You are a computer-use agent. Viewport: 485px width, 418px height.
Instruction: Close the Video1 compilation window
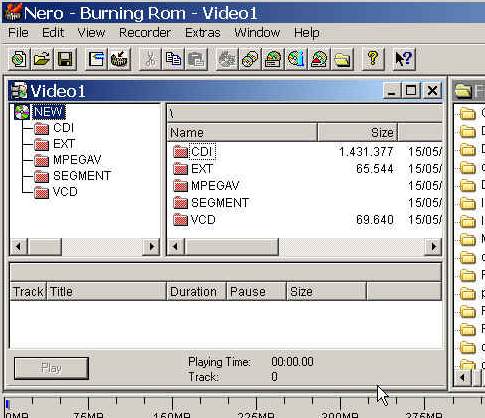432,91
